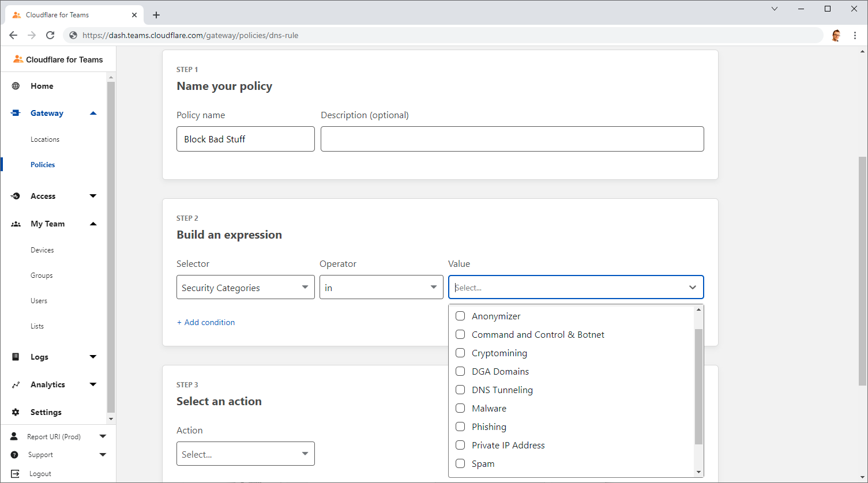Click the Description optional text field
This screenshot has height=483, width=868.
pos(512,139)
